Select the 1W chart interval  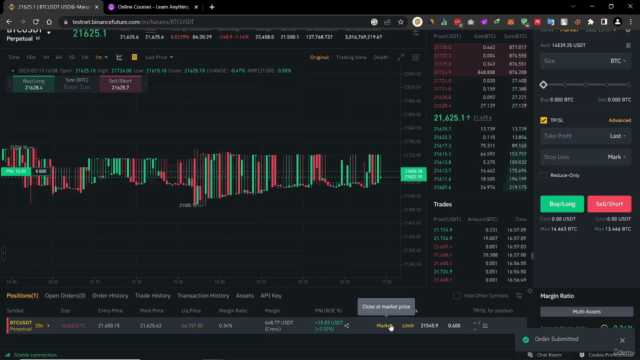click(84, 58)
